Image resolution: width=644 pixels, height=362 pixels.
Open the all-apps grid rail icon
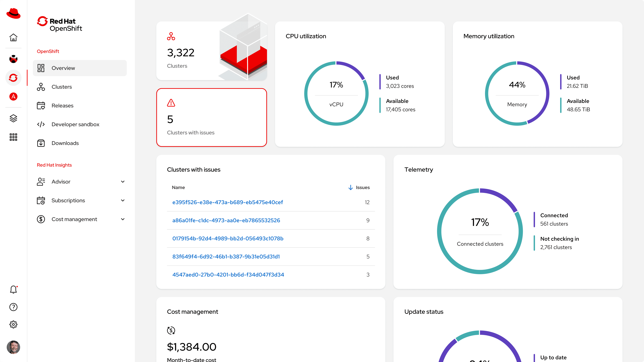click(13, 137)
